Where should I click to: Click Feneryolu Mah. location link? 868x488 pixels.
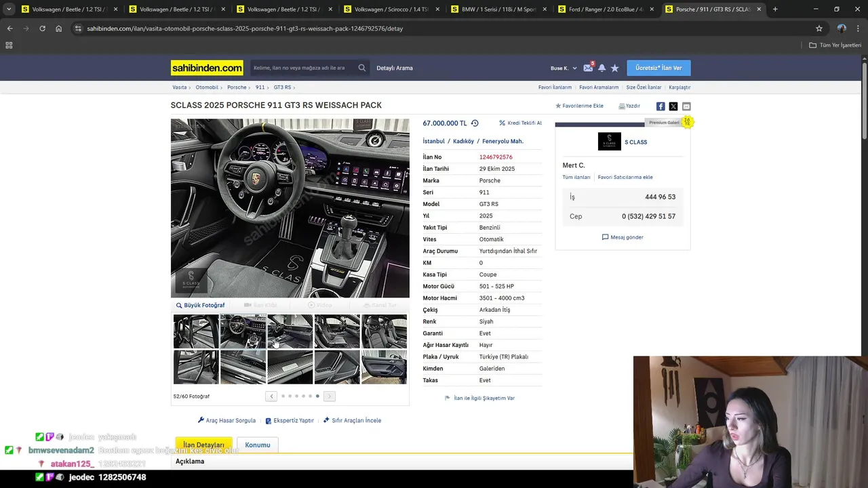pos(502,142)
